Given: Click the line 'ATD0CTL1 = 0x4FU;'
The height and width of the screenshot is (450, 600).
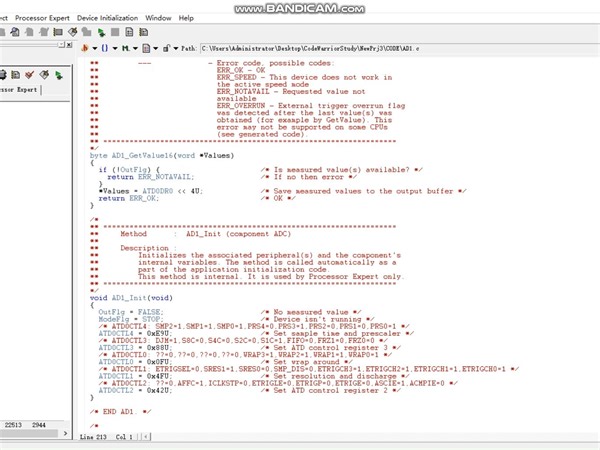Looking at the screenshot, I should 134,376.
